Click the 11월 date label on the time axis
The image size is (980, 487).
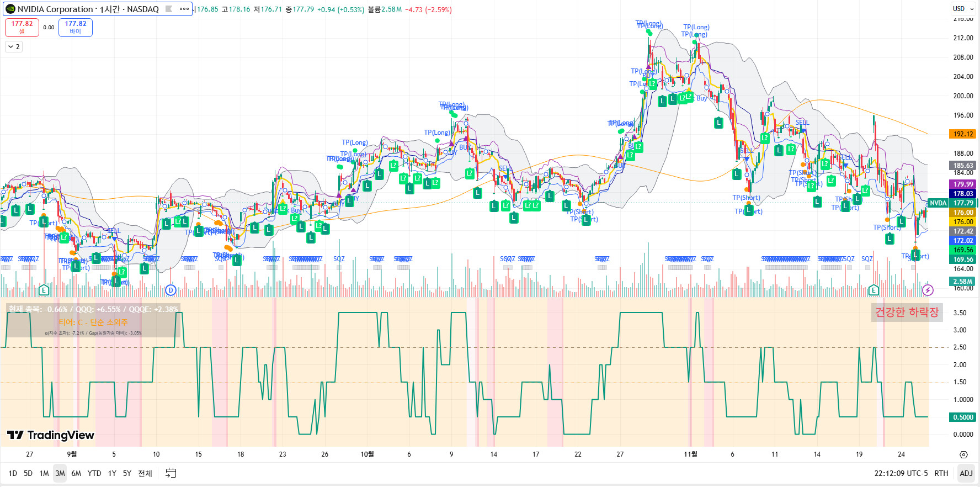pos(690,454)
